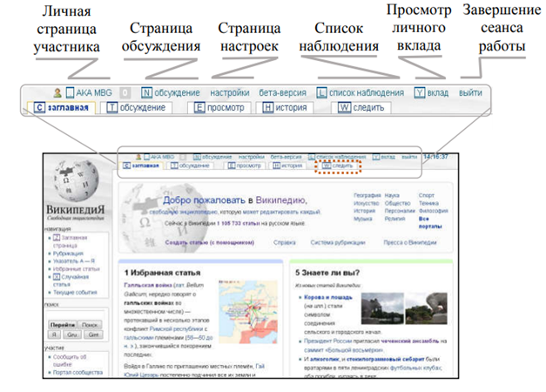This screenshot has height=392, width=546.
Task: Open the Наука portal link
Action: point(392,195)
